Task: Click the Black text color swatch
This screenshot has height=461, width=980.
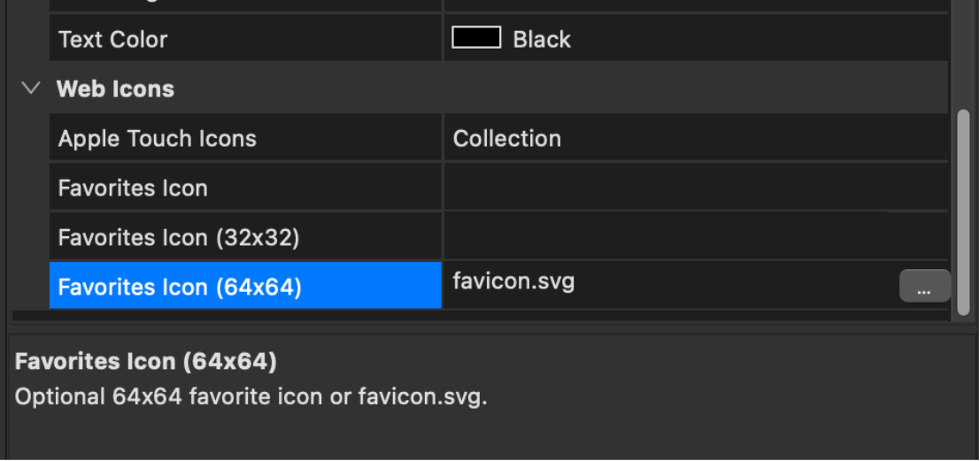Action: click(476, 38)
